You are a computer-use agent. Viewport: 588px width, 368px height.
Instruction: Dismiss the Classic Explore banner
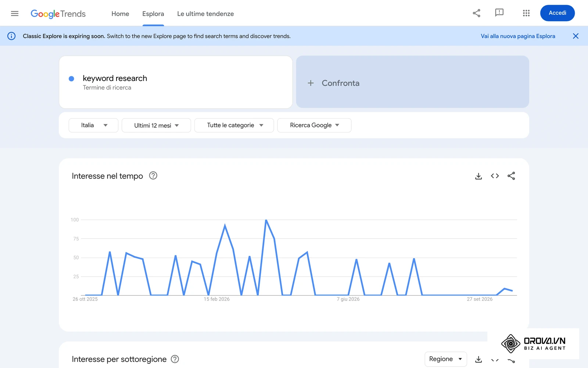(576, 36)
